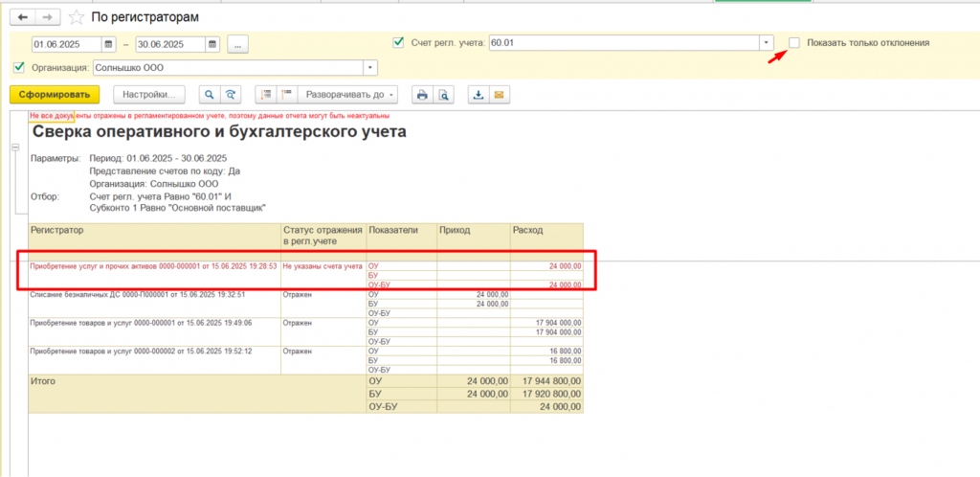Click the 'Сформировать' button
This screenshot has width=980, height=477.
click(55, 95)
